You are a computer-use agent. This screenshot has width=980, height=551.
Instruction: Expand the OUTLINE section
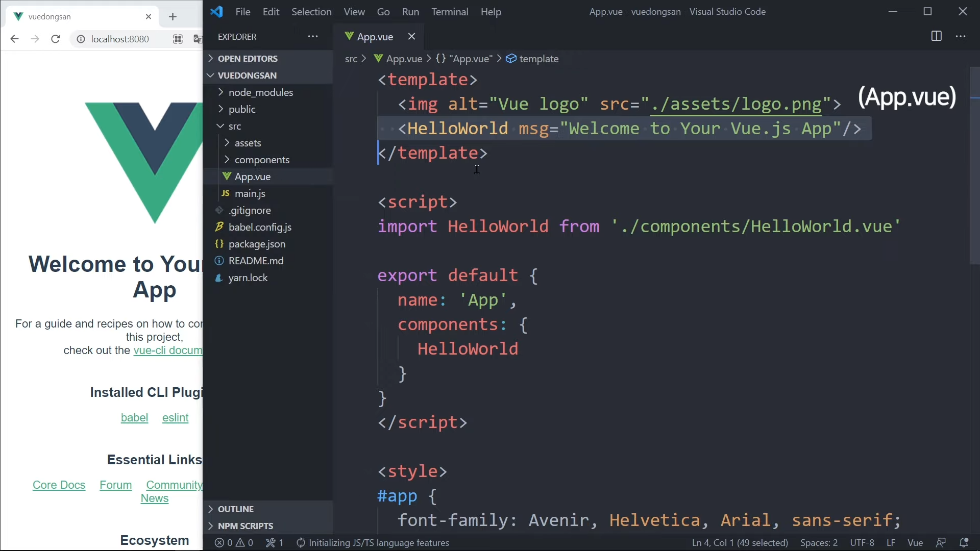coord(235,509)
